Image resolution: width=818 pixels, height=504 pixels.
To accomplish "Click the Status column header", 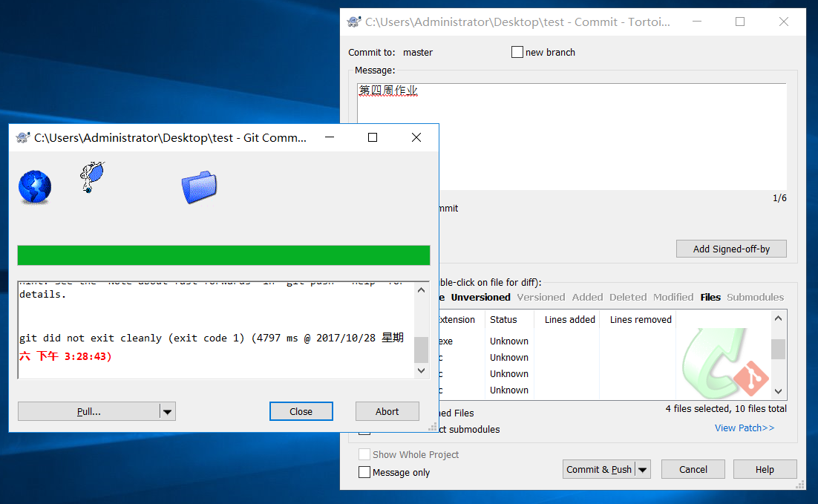I will [509, 320].
